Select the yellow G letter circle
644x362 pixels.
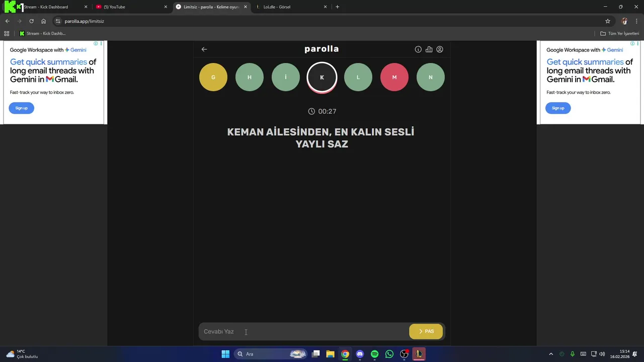click(x=213, y=77)
